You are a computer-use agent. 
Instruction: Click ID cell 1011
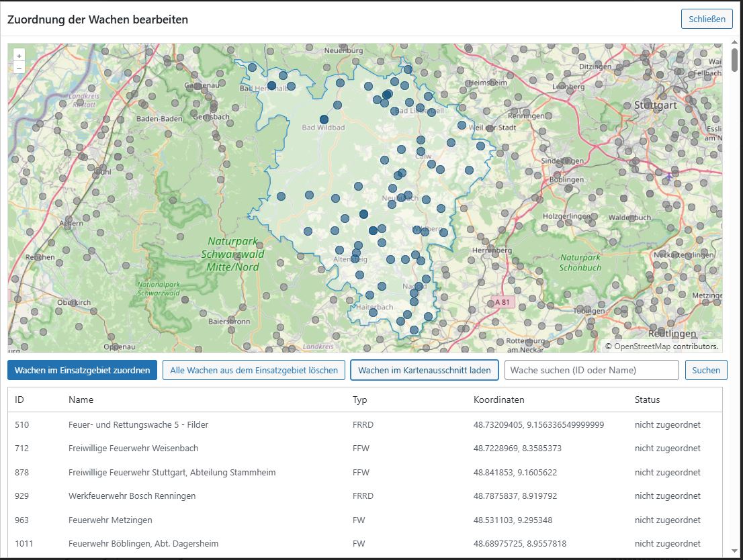[24, 543]
